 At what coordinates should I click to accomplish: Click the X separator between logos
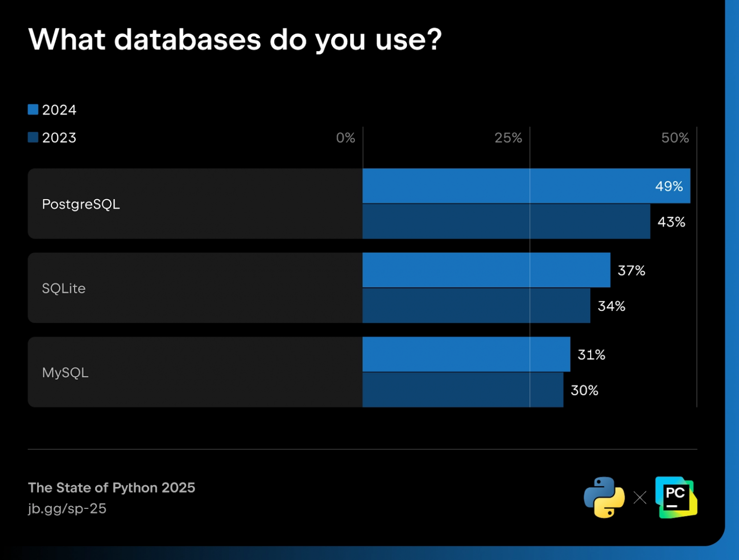click(x=640, y=498)
